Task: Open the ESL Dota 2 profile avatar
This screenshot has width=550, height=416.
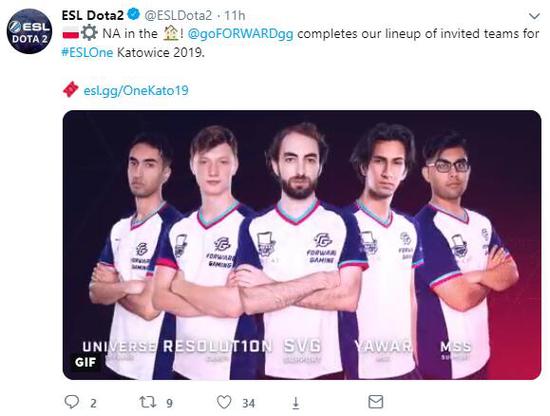Action: point(29,31)
